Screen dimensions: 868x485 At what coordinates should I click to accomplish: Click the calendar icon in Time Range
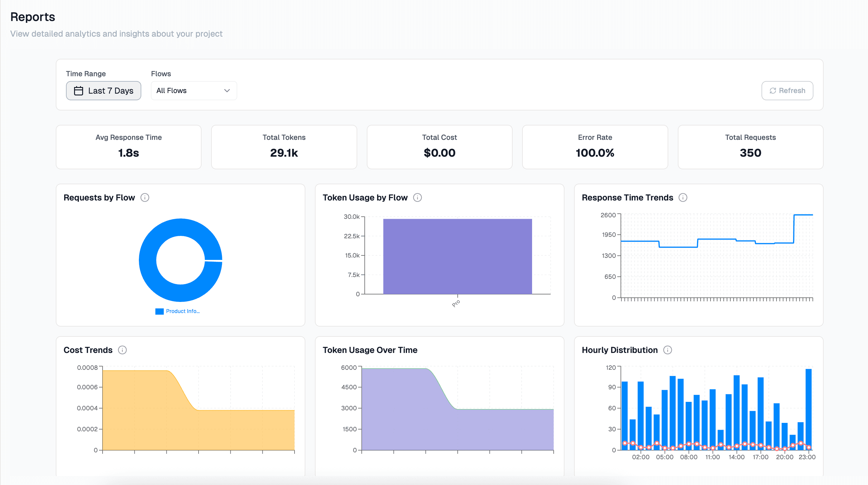(x=79, y=91)
